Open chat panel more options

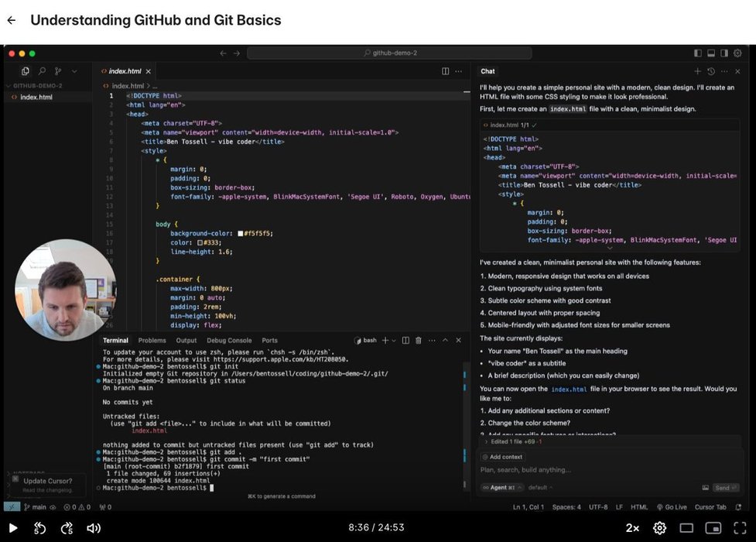(724, 71)
